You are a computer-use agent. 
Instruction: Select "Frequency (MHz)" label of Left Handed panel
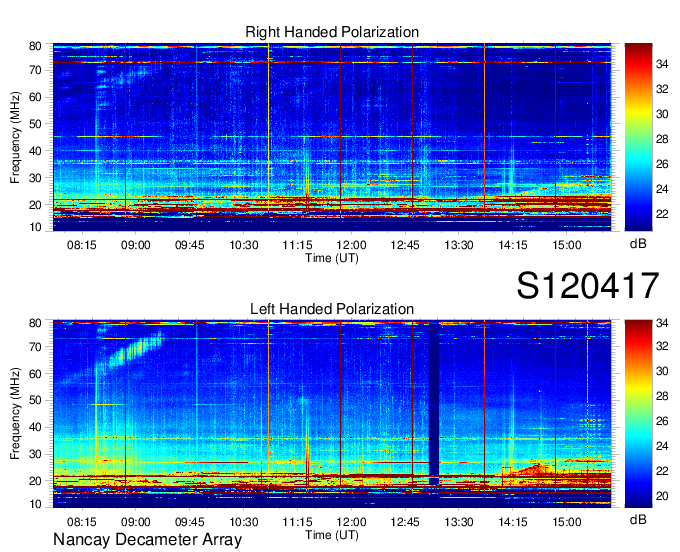click(15, 414)
